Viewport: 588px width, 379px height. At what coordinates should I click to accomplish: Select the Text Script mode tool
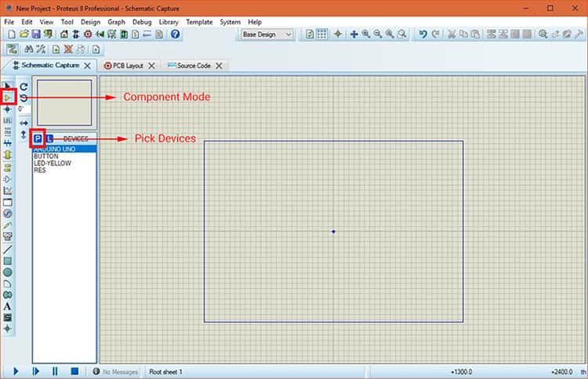7,132
